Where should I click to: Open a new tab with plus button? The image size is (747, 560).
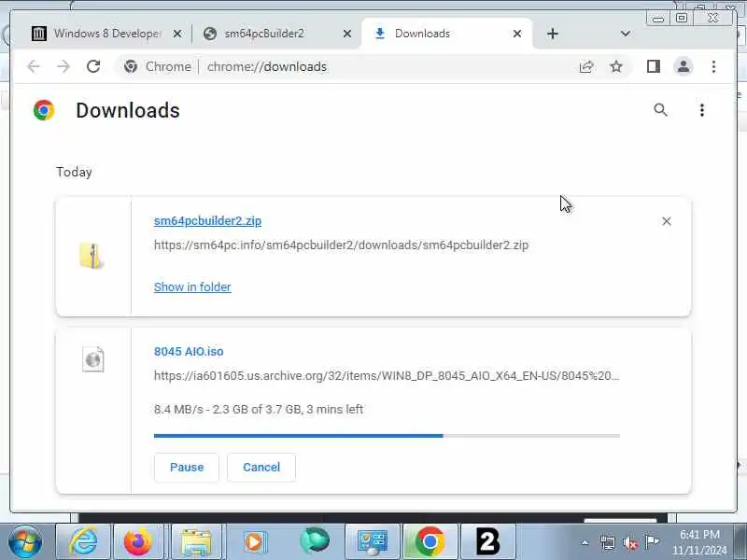pos(553,34)
